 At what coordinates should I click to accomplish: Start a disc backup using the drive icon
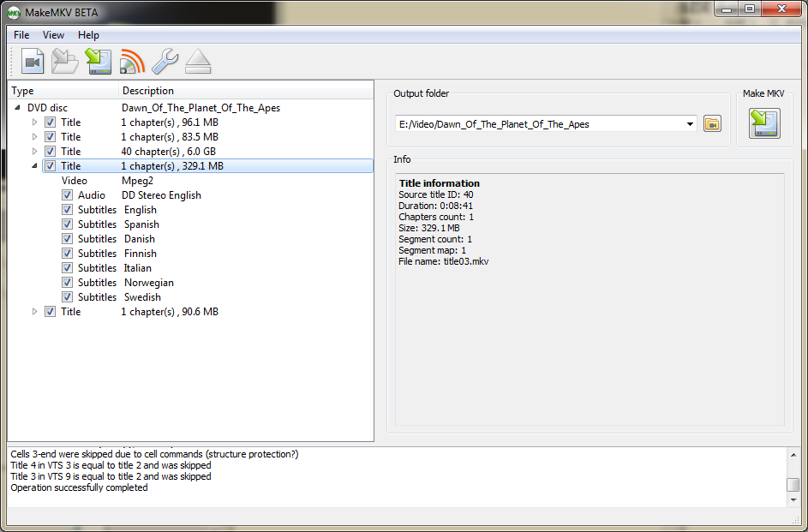point(98,61)
